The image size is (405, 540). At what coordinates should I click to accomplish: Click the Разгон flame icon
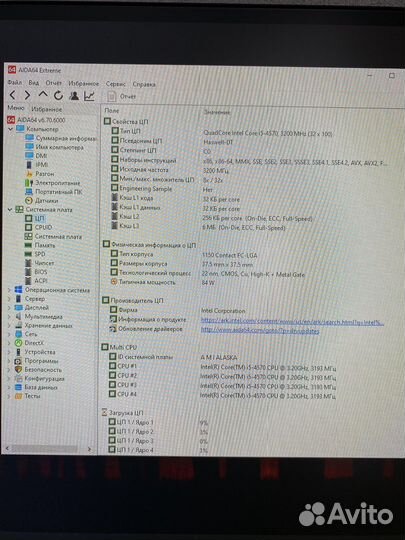click(x=30, y=174)
